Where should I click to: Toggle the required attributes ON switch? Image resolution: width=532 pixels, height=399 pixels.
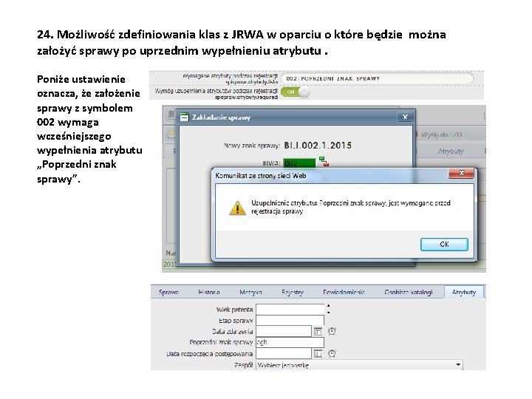(295, 92)
